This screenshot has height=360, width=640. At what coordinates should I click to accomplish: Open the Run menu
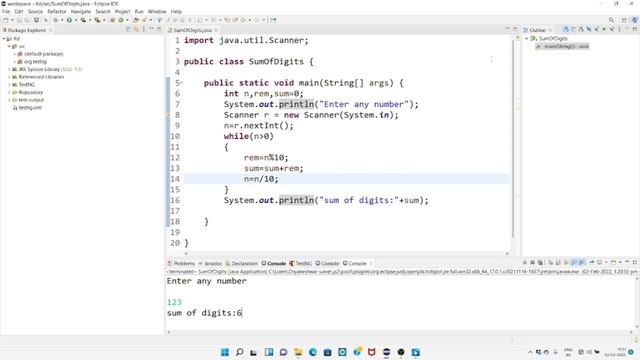point(139,11)
